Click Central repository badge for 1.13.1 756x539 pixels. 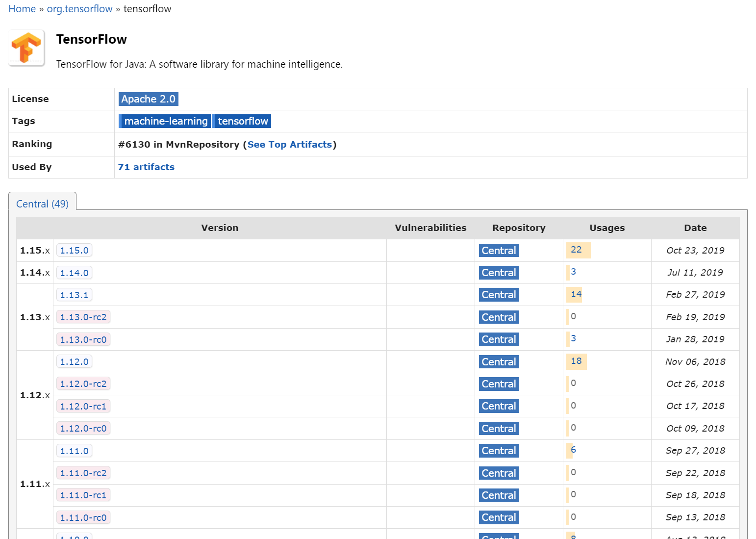499,295
